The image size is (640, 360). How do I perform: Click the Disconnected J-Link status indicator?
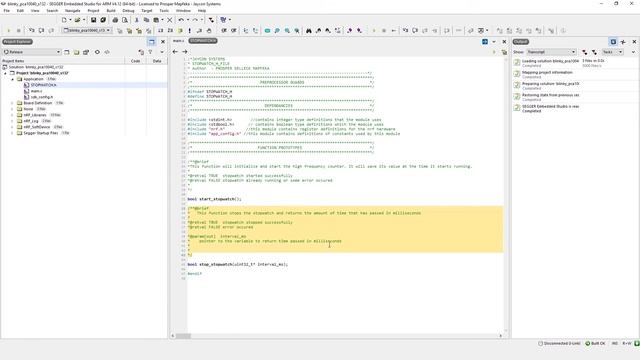click(x=559, y=344)
